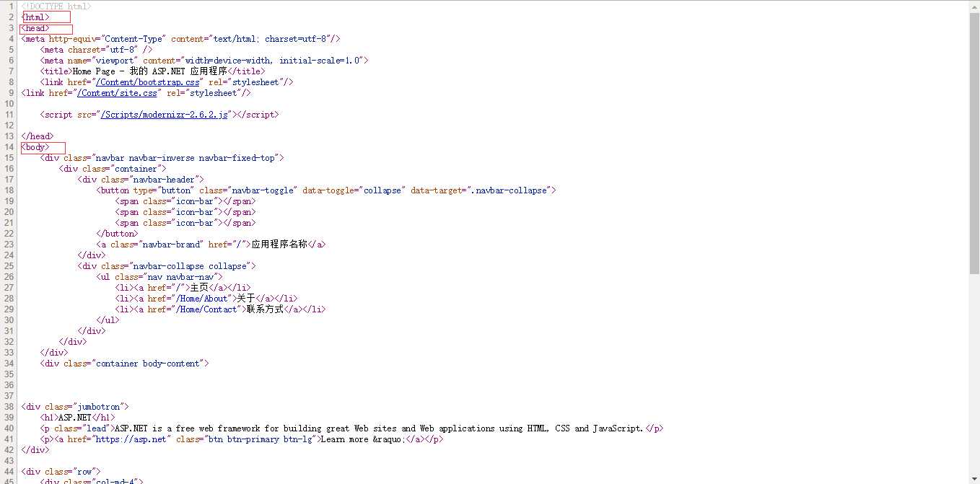Click the <!DOCTYPE html> declaration text
This screenshot has height=484, width=980.
[56, 6]
